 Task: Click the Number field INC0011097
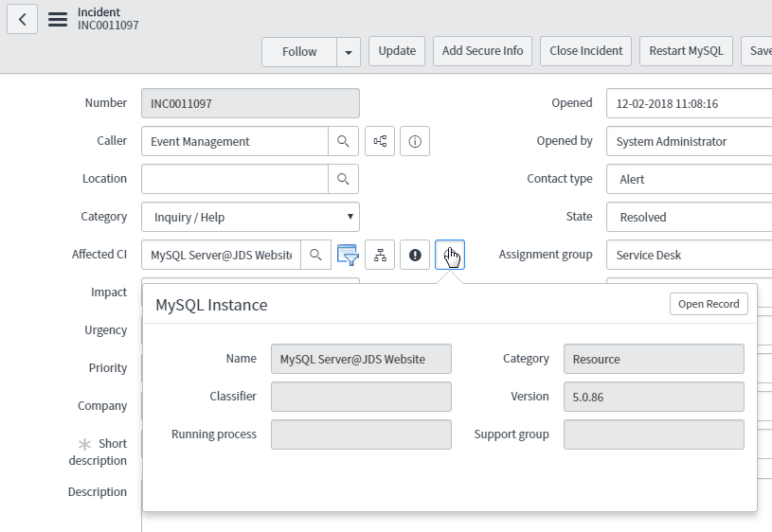(x=250, y=103)
